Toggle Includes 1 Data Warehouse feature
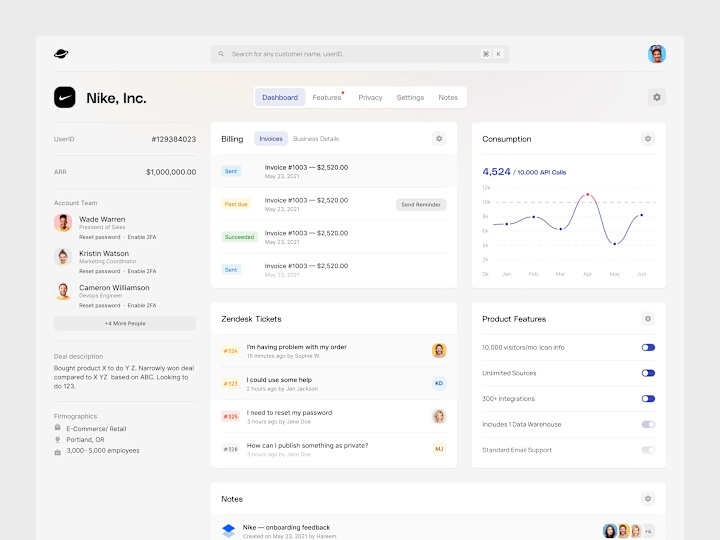The image size is (720, 540). coord(648,424)
